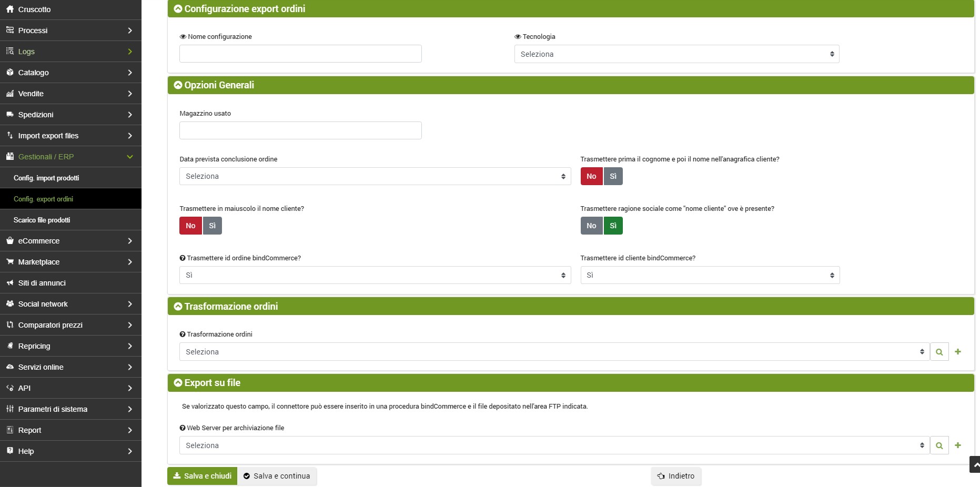Expand the Marketplace sidebar menu
The width and height of the screenshot is (980, 487).
pyautogui.click(x=70, y=262)
